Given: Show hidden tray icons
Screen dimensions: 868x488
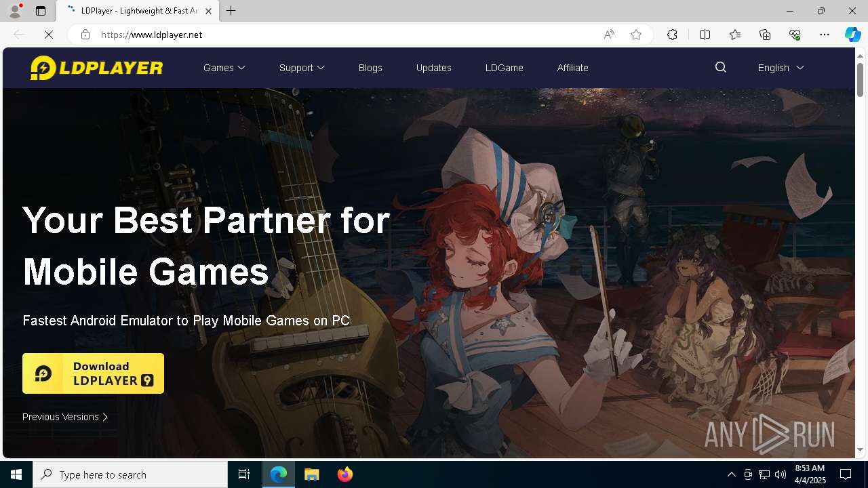Looking at the screenshot, I should pyautogui.click(x=731, y=474).
